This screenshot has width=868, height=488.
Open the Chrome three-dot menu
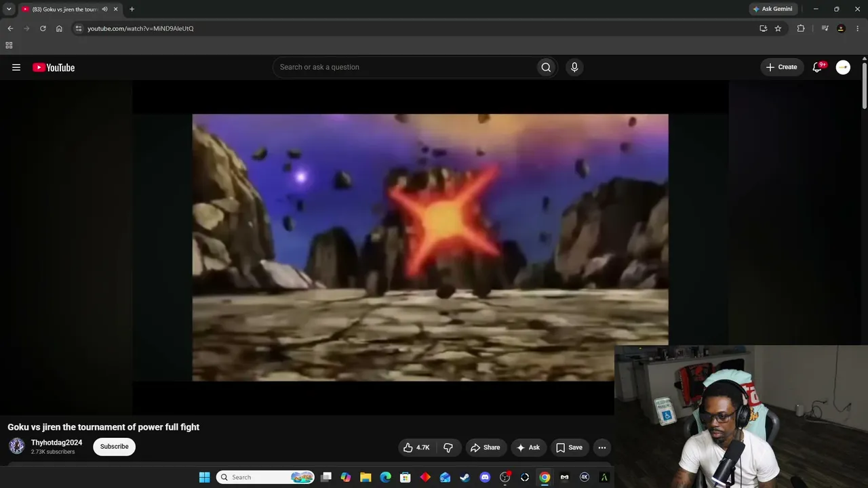click(x=858, y=28)
